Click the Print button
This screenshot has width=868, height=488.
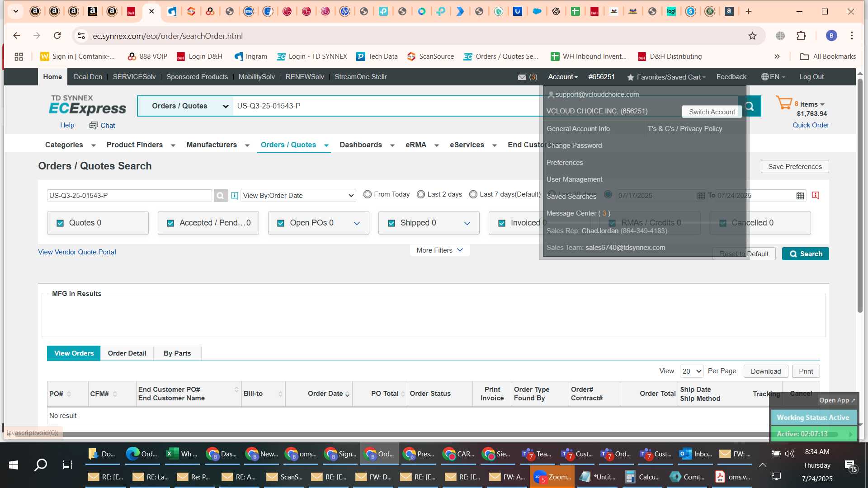[x=806, y=371]
